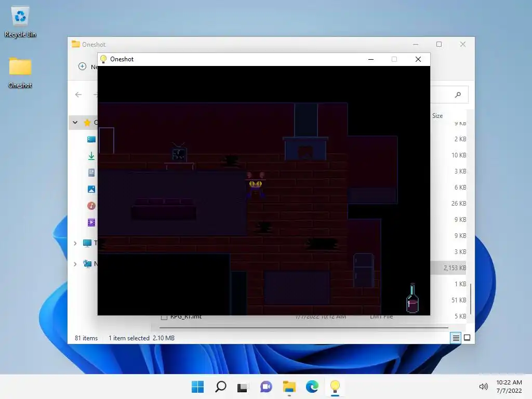
Task: Select the file row sized 2,153 KB
Action: point(448,268)
